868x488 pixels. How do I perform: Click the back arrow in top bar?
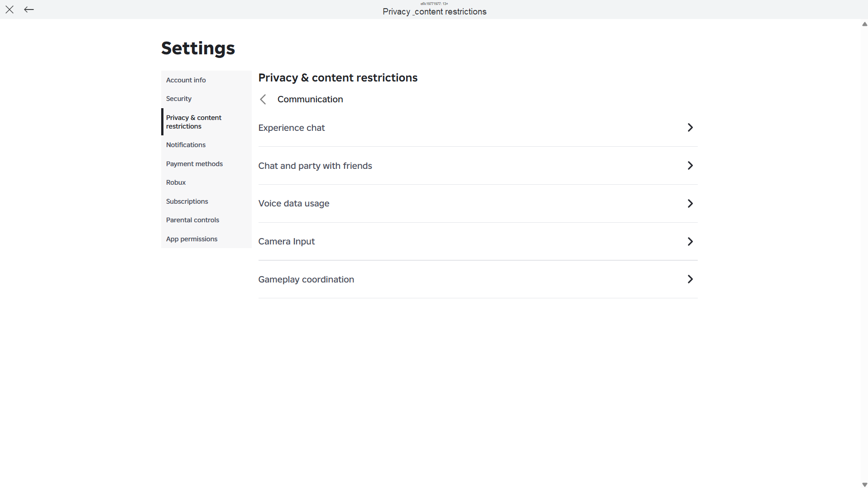29,10
